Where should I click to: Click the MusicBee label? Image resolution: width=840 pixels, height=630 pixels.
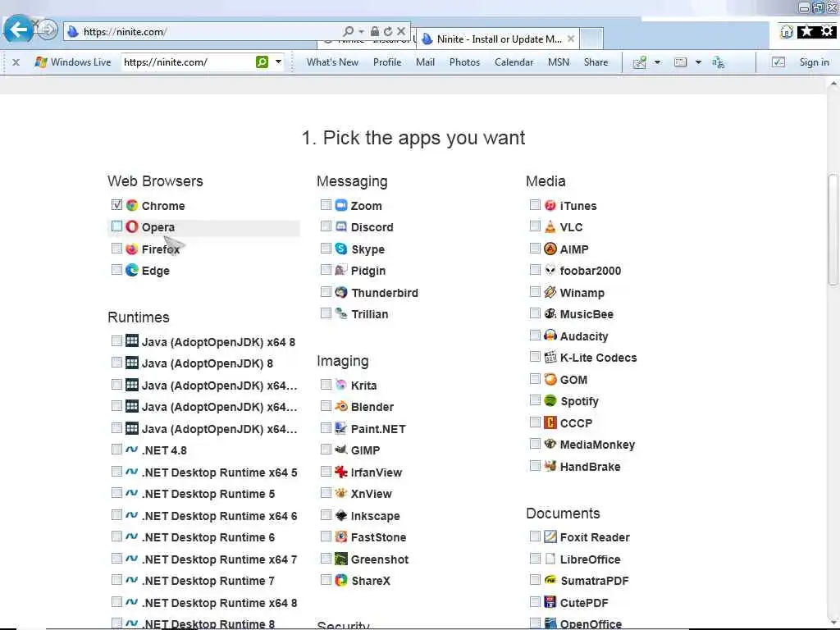tap(587, 314)
